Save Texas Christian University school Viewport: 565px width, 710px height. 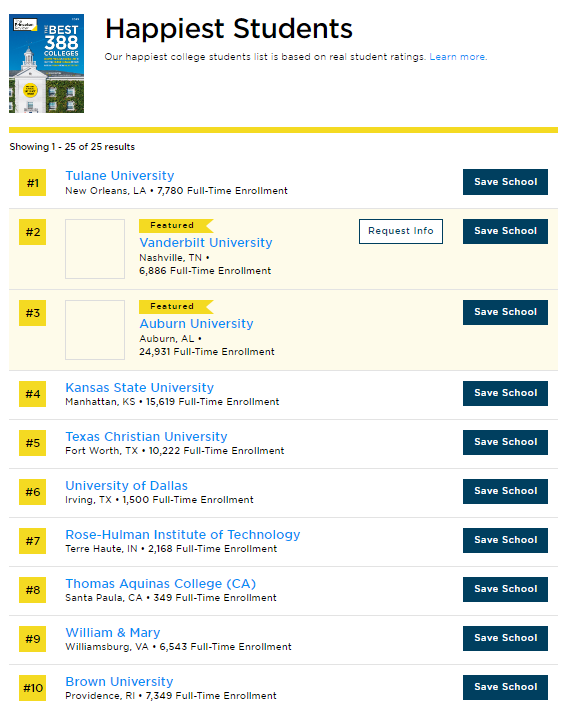pos(505,442)
